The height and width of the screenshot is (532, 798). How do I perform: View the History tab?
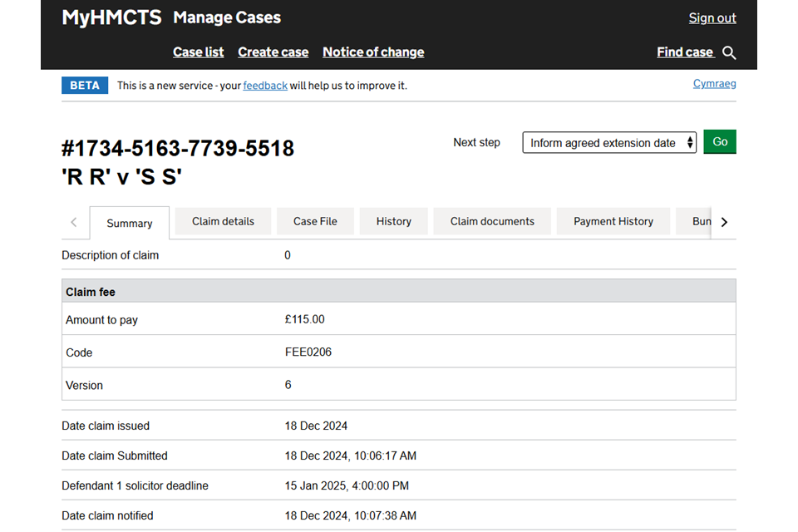coord(393,221)
